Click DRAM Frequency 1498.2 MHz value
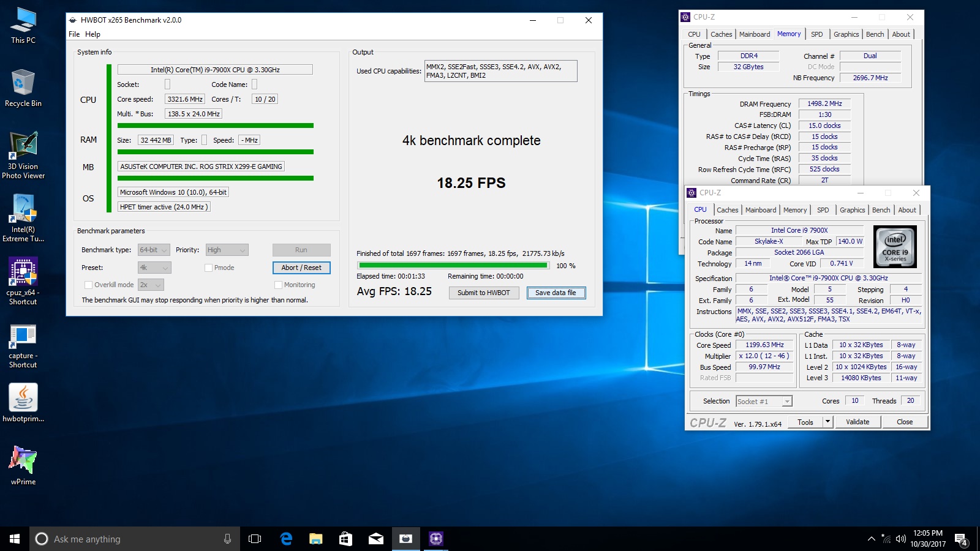The width and height of the screenshot is (980, 551). pyautogui.click(x=824, y=104)
